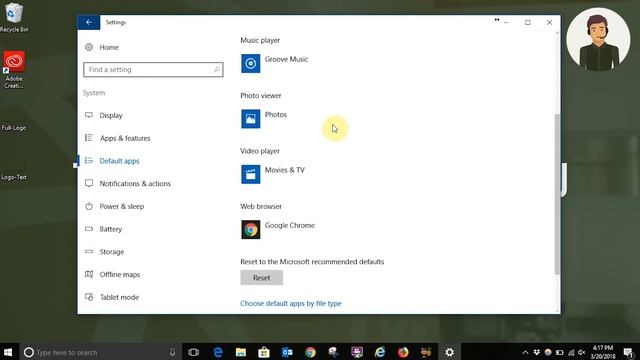Screen dimensions: 640x360
Task: Click the Offline maps map icon
Action: click(x=89, y=274)
